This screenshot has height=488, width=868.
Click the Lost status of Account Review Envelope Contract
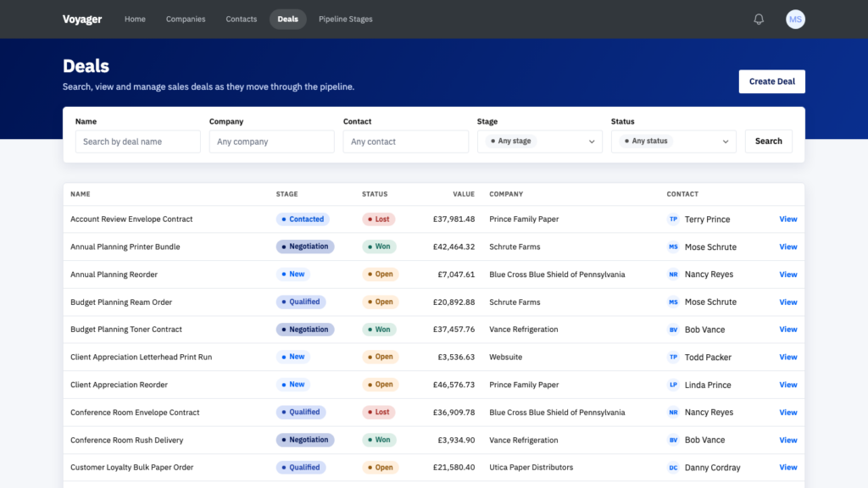click(379, 219)
